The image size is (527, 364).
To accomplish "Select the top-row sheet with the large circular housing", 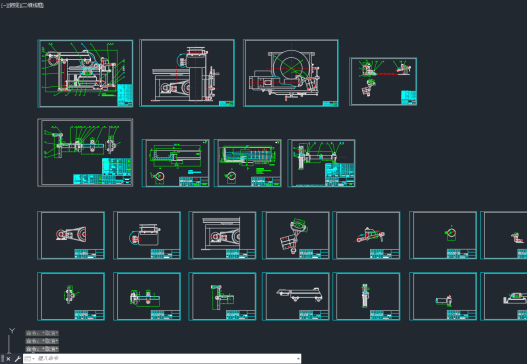I will point(291,73).
